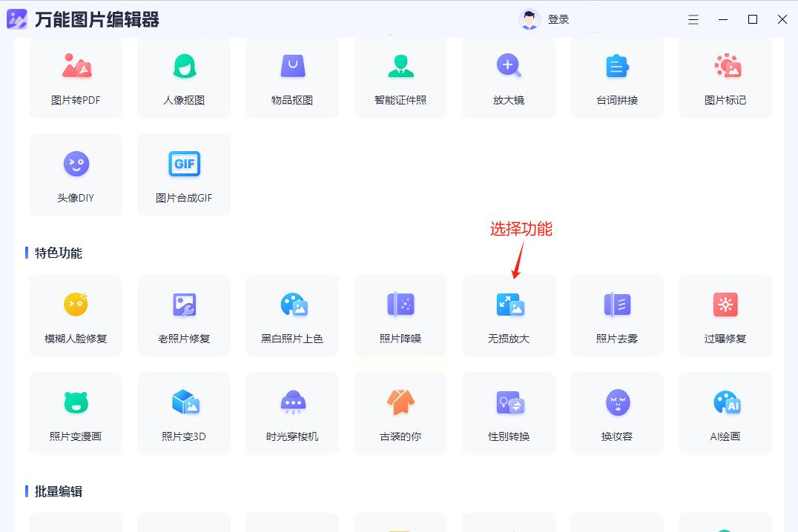
Task: Open the 人像抠图 portrait cutout tool
Action: coord(184,77)
